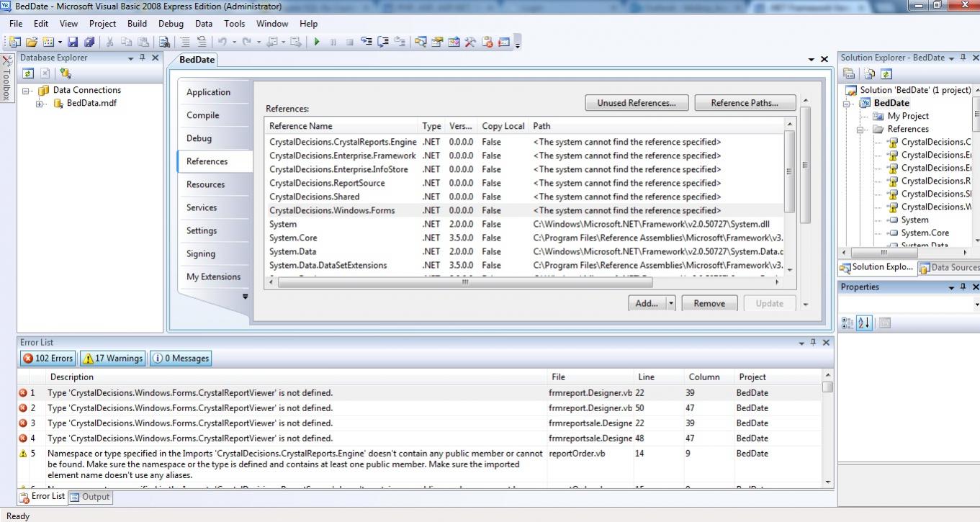980x522 pixels.
Task: Click the Step Over toolbar icon
Action: coord(383,42)
